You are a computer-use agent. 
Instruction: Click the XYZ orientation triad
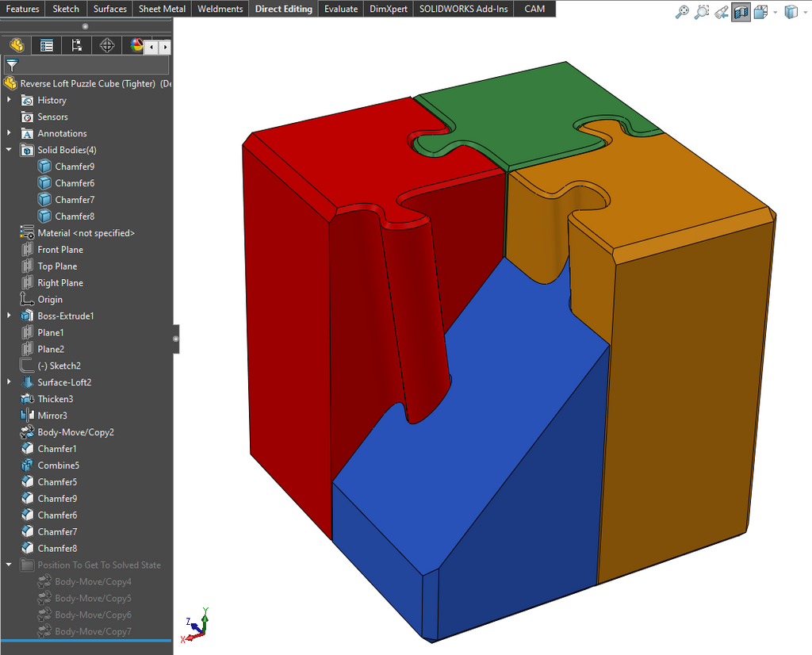195,625
